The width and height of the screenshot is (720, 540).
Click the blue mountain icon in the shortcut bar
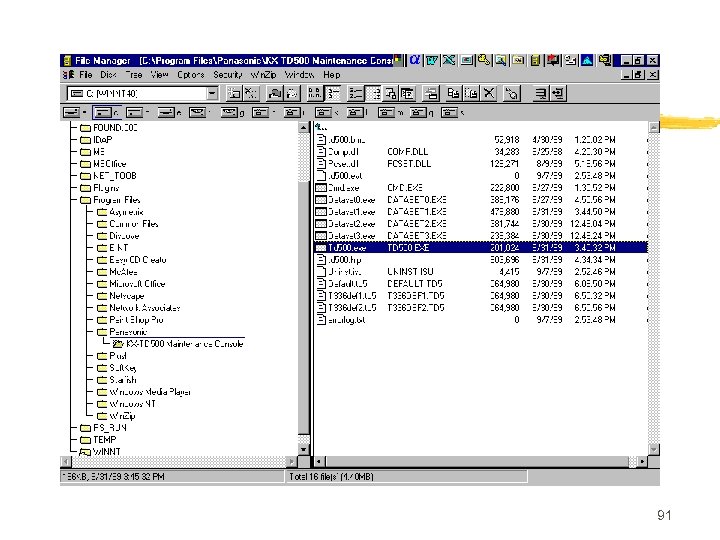point(587,60)
